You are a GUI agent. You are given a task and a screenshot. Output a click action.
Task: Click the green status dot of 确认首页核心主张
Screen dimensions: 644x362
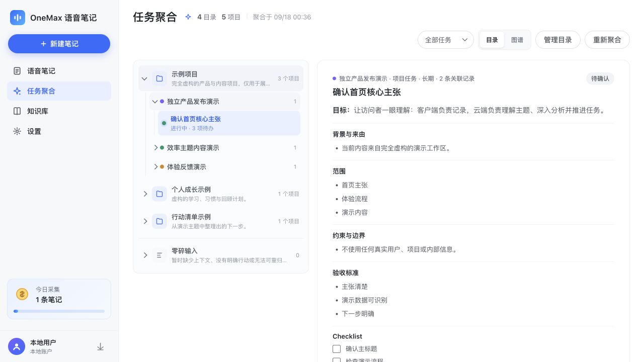pyautogui.click(x=164, y=123)
